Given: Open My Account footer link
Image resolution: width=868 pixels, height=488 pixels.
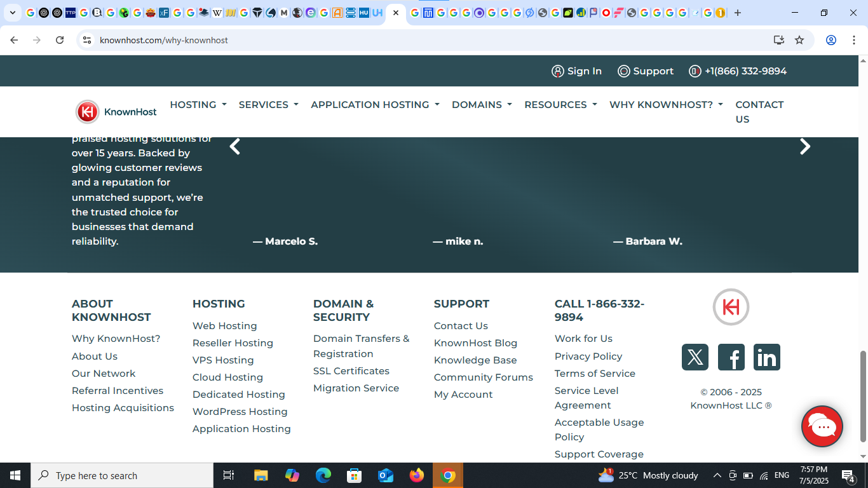Looking at the screenshot, I should click(463, 395).
